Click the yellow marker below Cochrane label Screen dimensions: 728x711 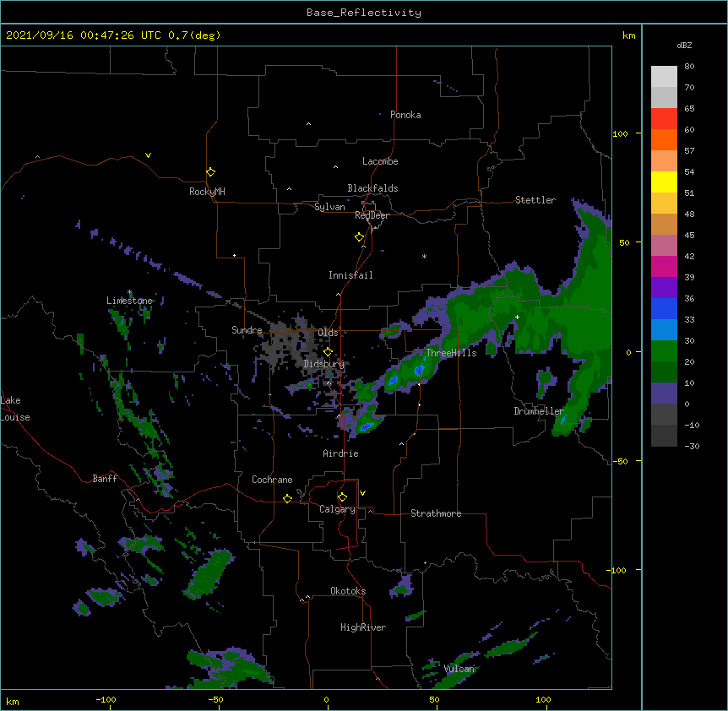click(287, 498)
